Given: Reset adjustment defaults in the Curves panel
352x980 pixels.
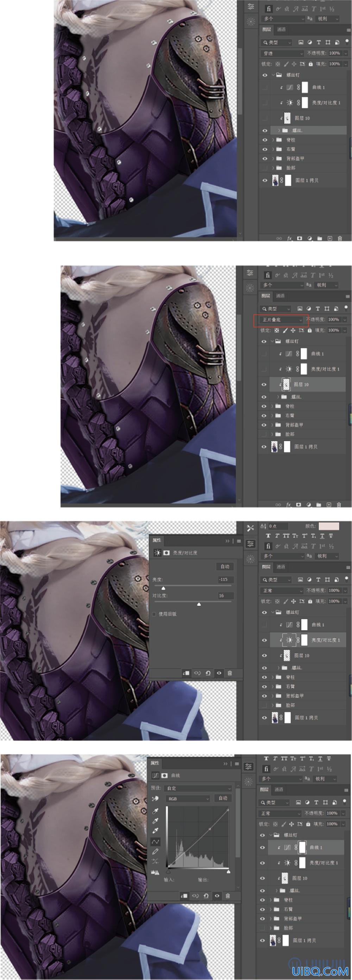Looking at the screenshot, I should pos(206,895).
